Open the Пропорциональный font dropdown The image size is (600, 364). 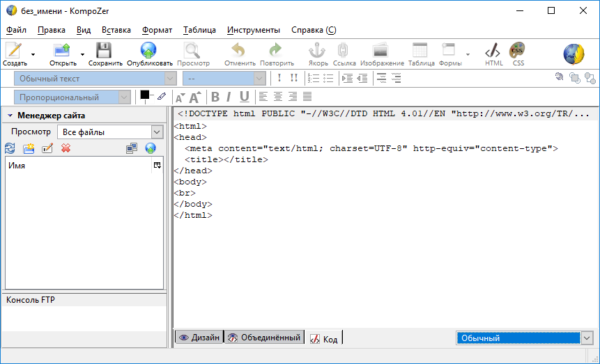coord(72,97)
